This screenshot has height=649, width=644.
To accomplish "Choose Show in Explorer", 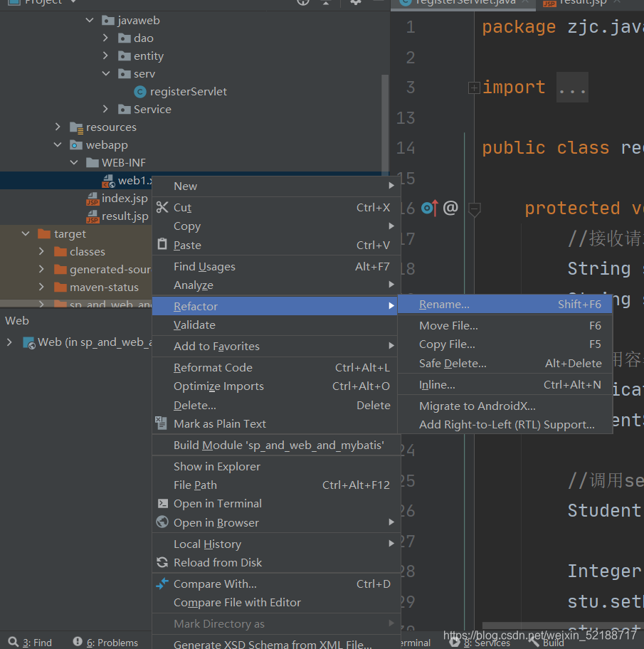I will coord(276,466).
